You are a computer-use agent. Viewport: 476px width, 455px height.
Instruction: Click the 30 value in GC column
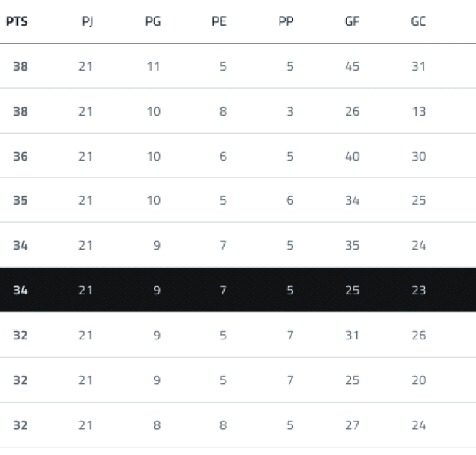pyautogui.click(x=418, y=156)
